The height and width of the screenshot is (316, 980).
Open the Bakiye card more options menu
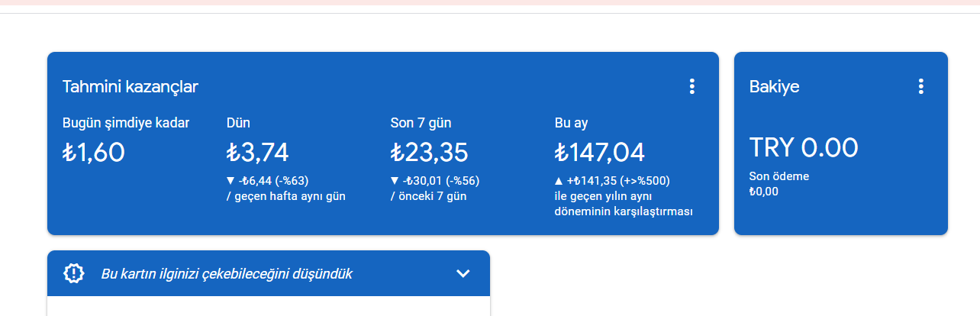pyautogui.click(x=920, y=86)
